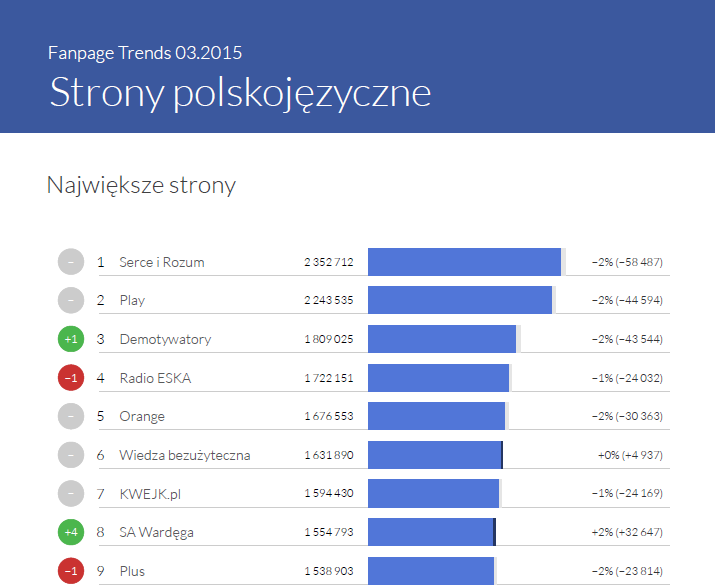715x588 pixels.
Task: Click the red -1 badge for Radio ESKA
Action: tap(70, 378)
